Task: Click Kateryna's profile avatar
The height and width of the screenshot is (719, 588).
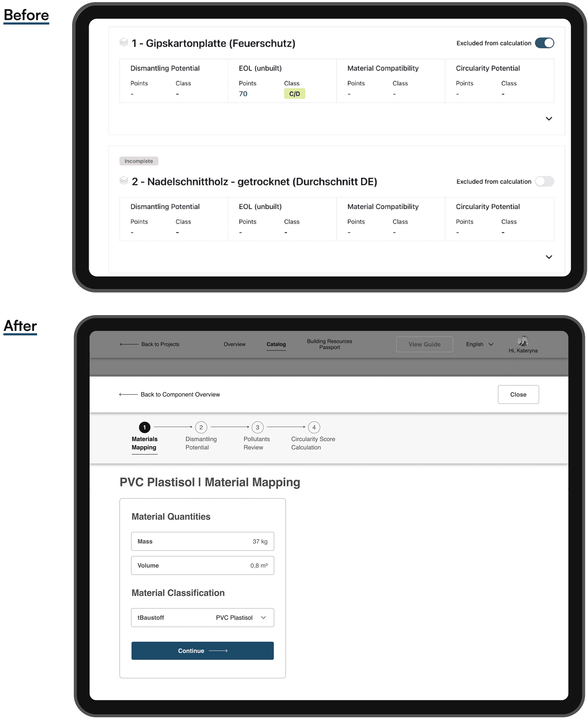Action: coord(523,341)
